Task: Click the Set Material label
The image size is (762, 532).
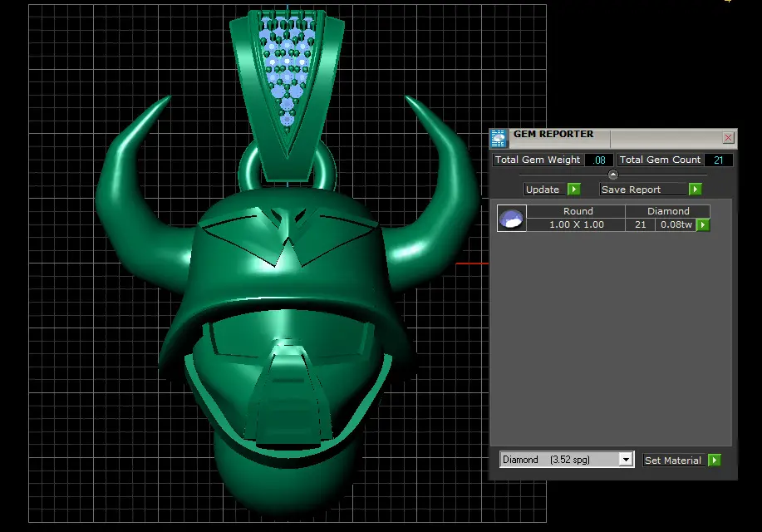Action: pyautogui.click(x=675, y=460)
